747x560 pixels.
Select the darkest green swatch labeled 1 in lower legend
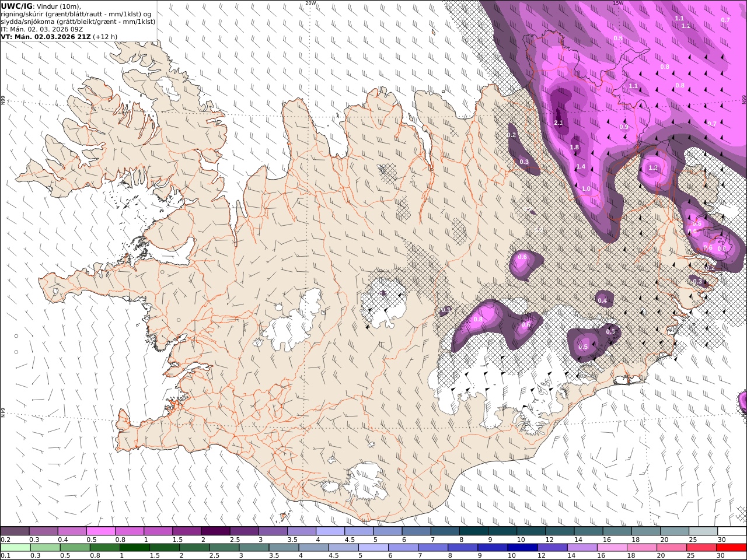[x=135, y=548]
